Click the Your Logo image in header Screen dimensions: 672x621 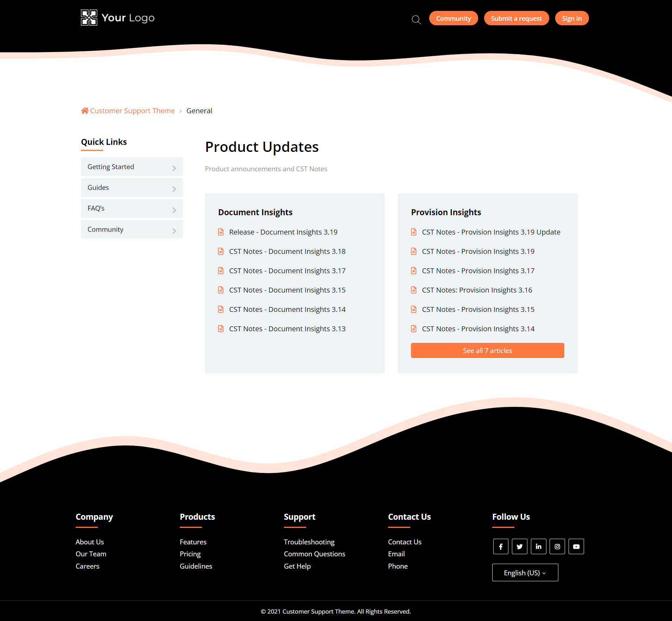click(x=118, y=18)
